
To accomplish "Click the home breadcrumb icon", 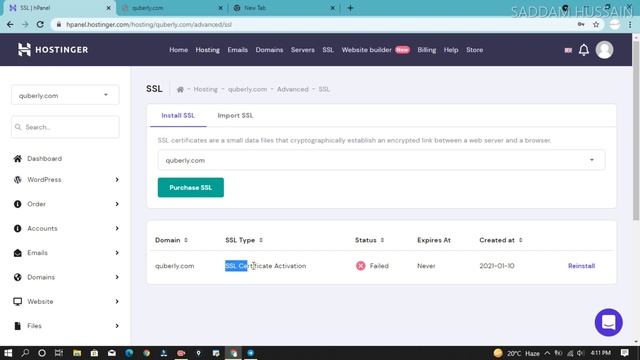I will 180,89.
